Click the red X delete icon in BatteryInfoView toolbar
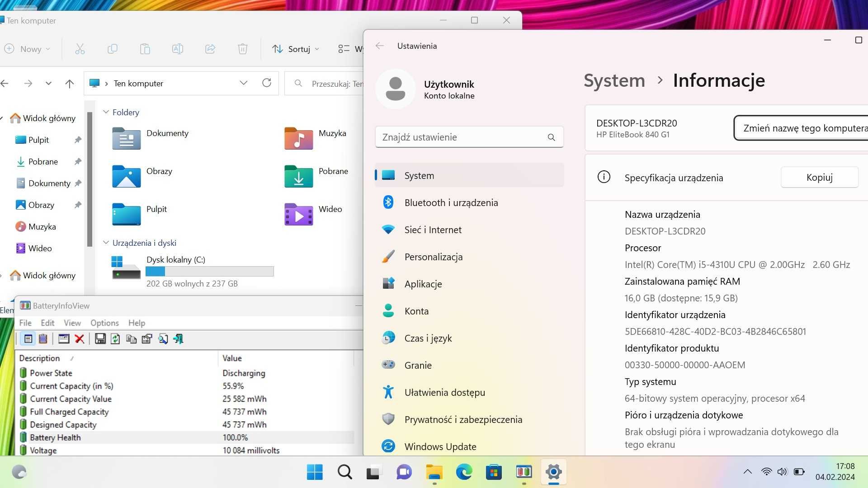The width and height of the screenshot is (868, 488). click(80, 339)
